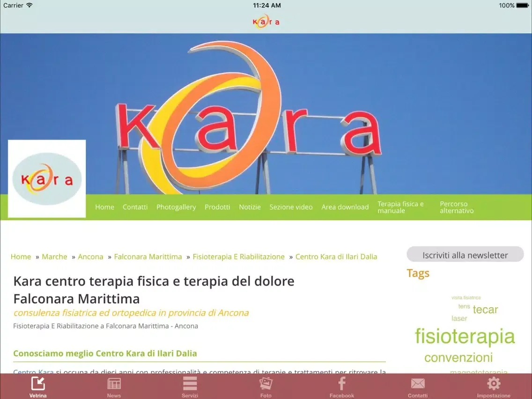Click Iscriviti alla newsletter button

coord(465,254)
